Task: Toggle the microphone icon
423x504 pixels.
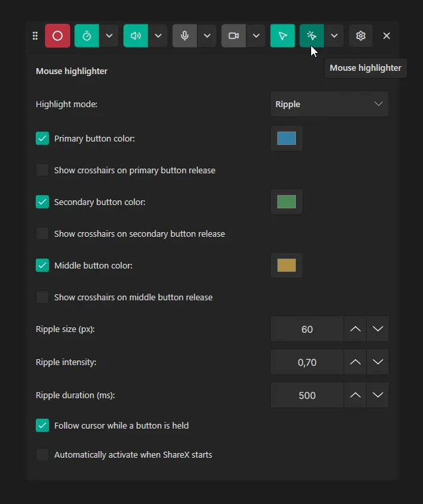Action: (185, 36)
